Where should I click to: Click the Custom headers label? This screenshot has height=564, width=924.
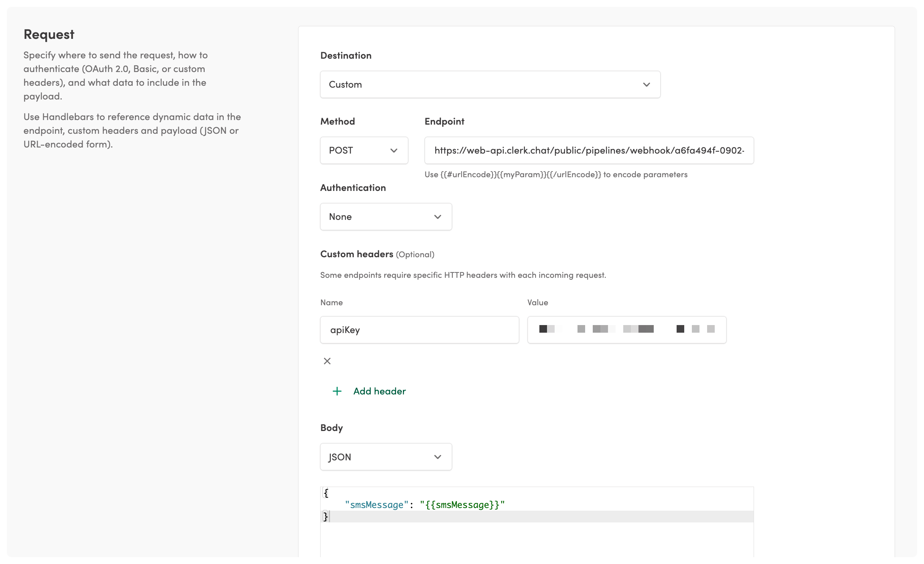(356, 254)
